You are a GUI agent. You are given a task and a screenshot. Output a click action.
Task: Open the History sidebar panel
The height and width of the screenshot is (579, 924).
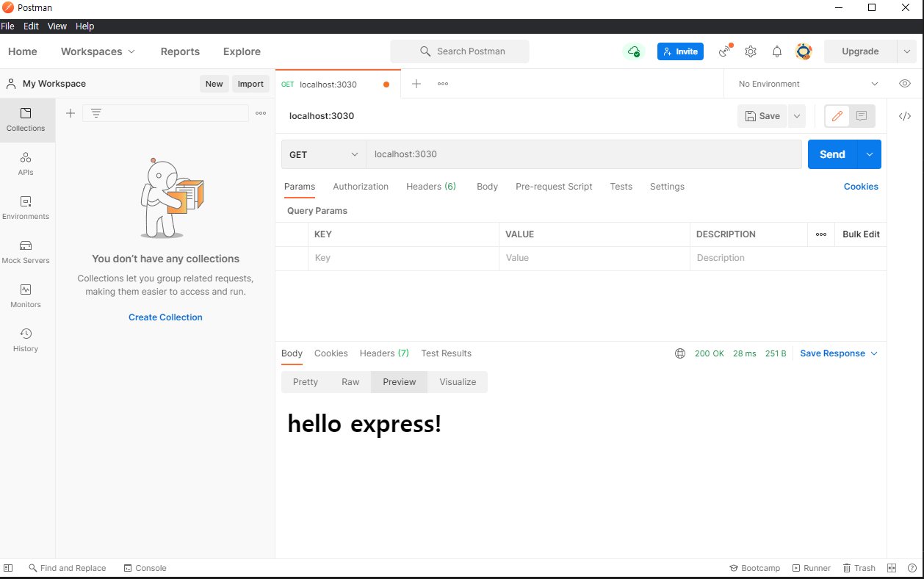[x=26, y=340]
